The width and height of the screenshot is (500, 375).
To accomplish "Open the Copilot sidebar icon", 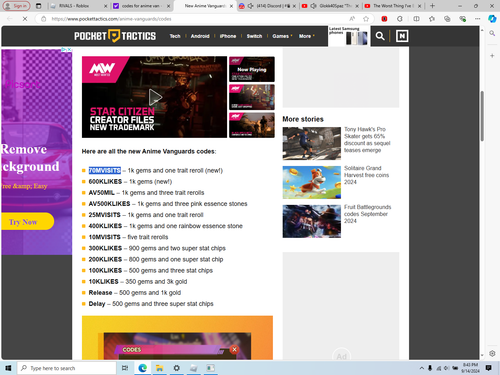I will click(492, 19).
